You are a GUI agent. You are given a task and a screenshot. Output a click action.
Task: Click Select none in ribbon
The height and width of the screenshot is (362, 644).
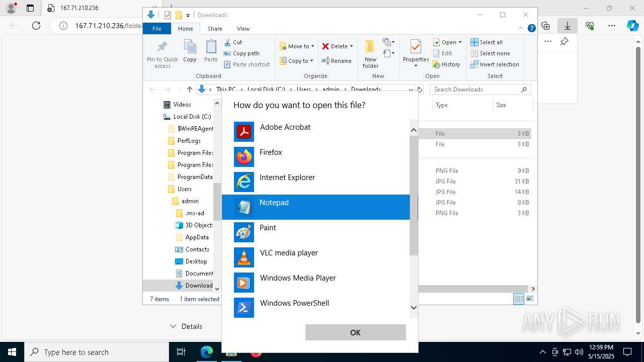pos(490,53)
